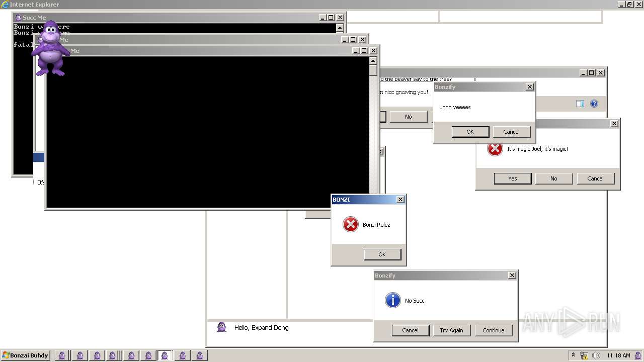This screenshot has width=644, height=362.
Task: Click the panel layout icon beside help icon
Action: coord(580,104)
